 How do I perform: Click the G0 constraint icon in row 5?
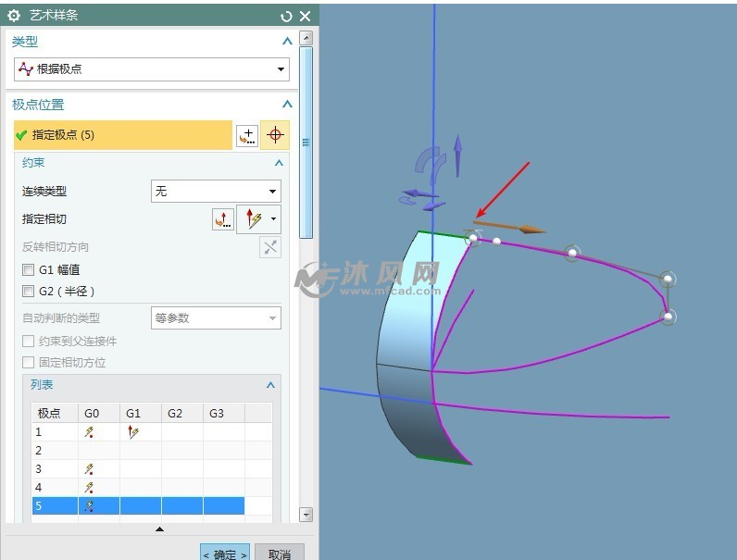click(x=89, y=506)
